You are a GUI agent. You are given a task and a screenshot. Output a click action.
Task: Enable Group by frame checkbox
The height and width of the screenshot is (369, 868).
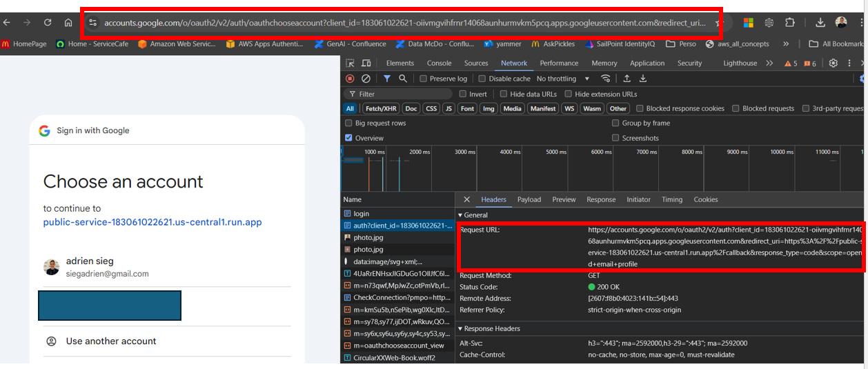(615, 123)
